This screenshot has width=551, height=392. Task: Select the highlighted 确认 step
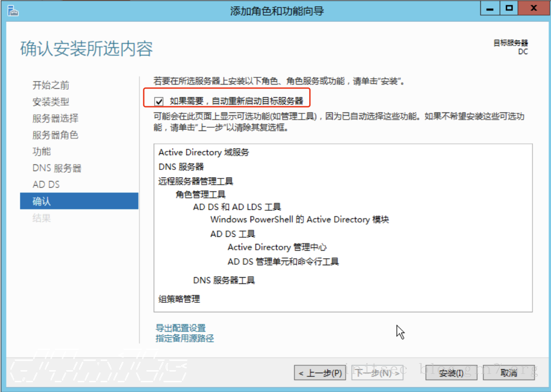[41, 201]
